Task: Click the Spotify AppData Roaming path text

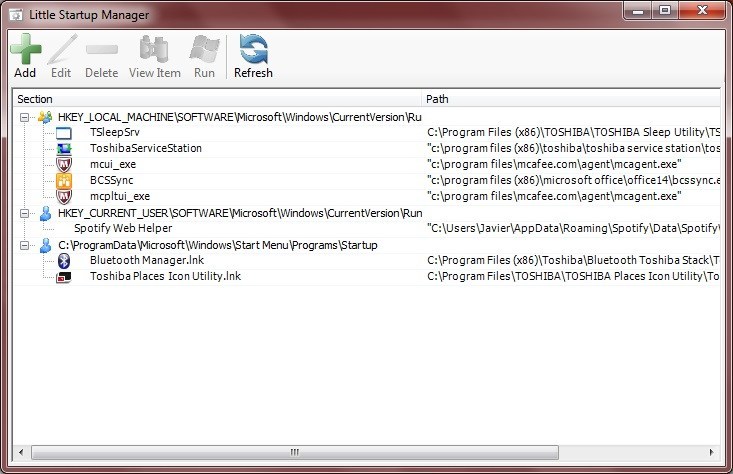Action: 573,228
